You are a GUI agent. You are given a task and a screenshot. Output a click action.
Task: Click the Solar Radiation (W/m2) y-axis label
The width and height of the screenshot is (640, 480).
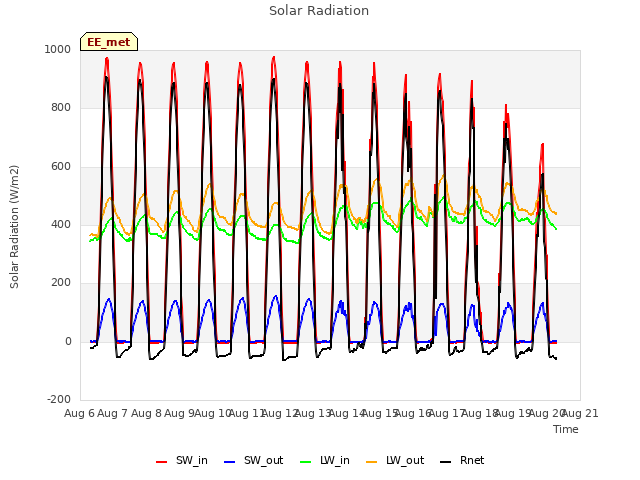point(14,227)
